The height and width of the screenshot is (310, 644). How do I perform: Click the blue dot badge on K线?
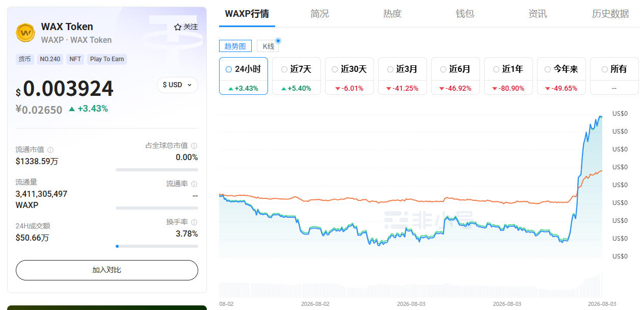click(x=278, y=40)
